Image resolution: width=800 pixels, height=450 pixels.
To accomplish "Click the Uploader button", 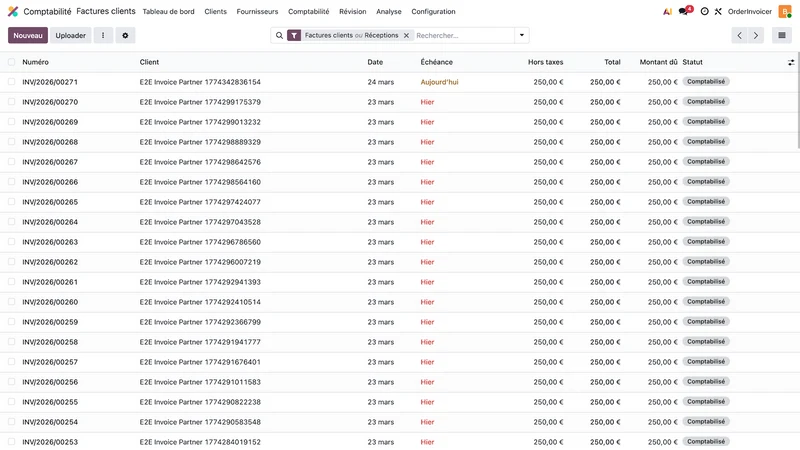I will coord(70,35).
